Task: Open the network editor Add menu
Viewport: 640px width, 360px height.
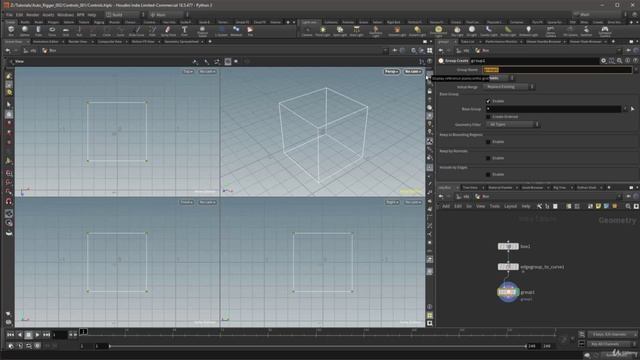Action: point(446,207)
